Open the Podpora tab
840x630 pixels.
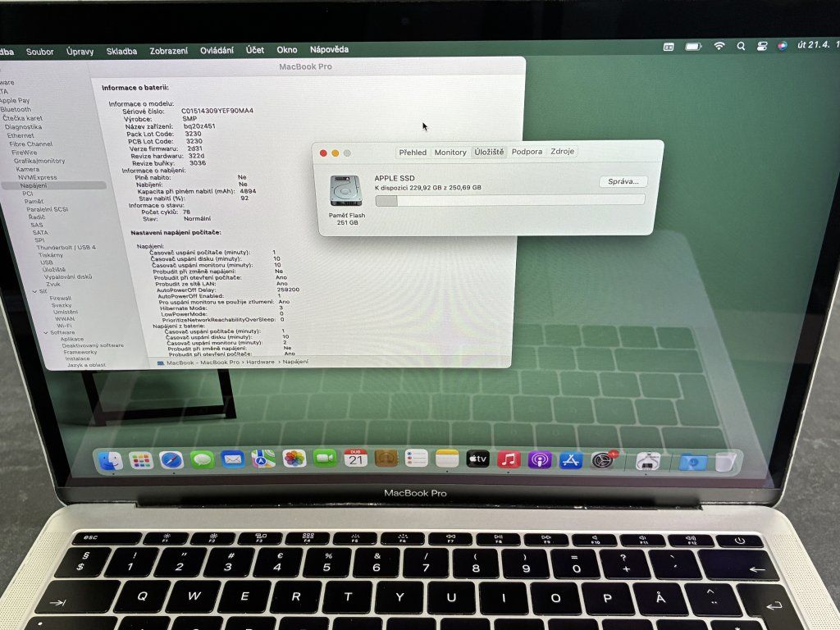pos(527,153)
